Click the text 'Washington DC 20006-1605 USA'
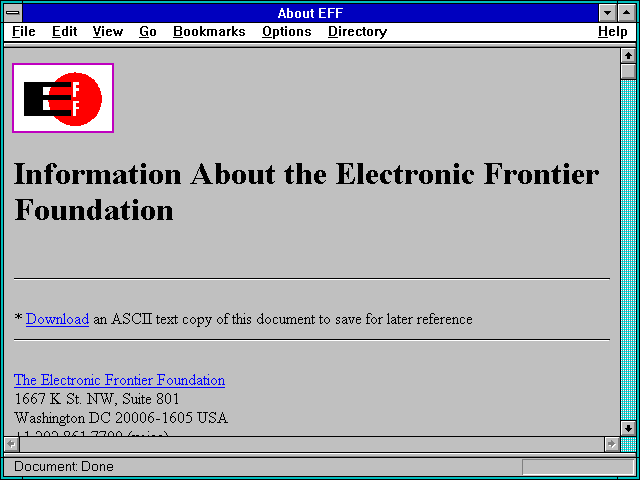This screenshot has height=480, width=640. click(121, 418)
